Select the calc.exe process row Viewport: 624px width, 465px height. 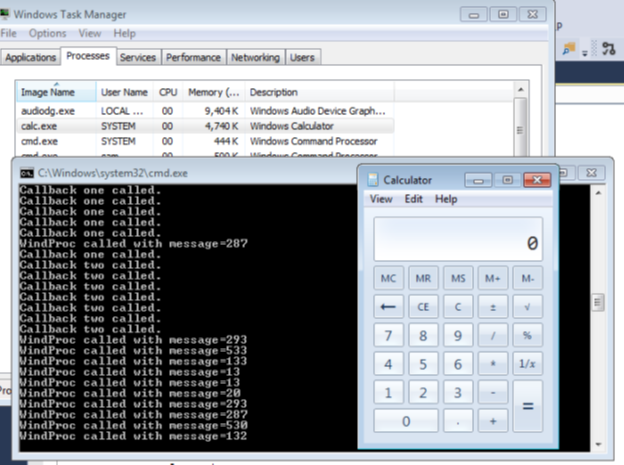coord(205,126)
